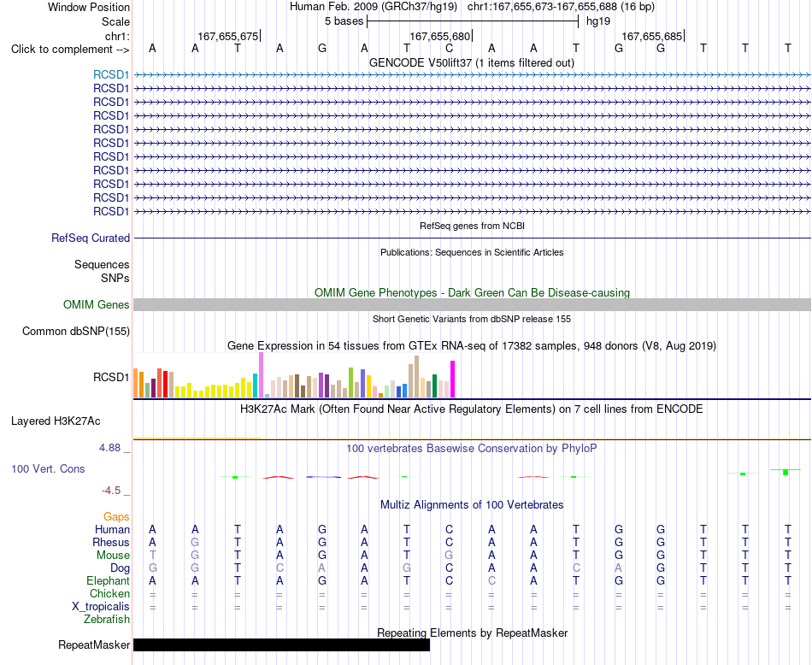Viewport: 812px width, 665px height.
Task: Click the OMIM Gene Phenotypes track title
Action: click(x=472, y=292)
